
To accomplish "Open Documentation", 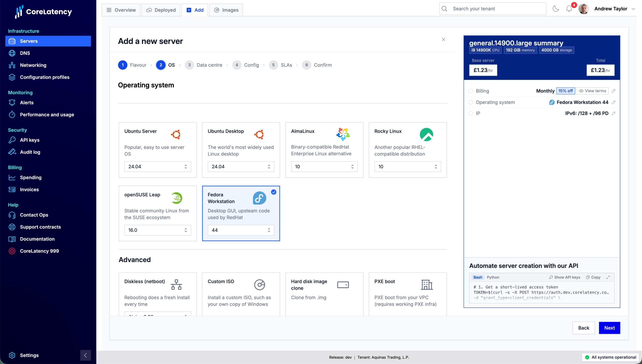I will coord(48,239).
